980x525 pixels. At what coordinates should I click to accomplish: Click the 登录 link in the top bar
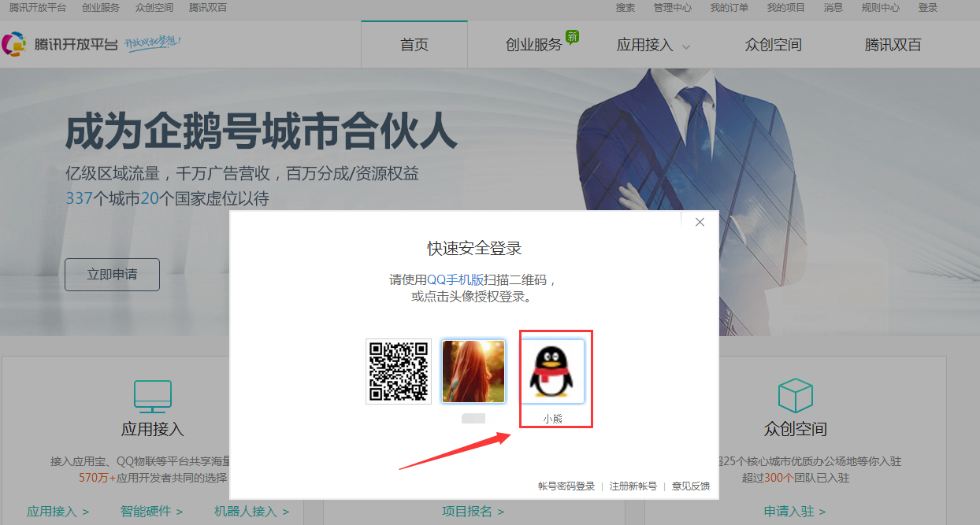(x=928, y=8)
